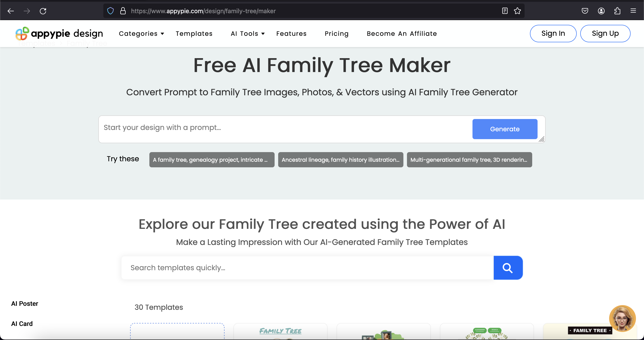
Task: Expand the AI Tools dropdown
Action: [248, 34]
